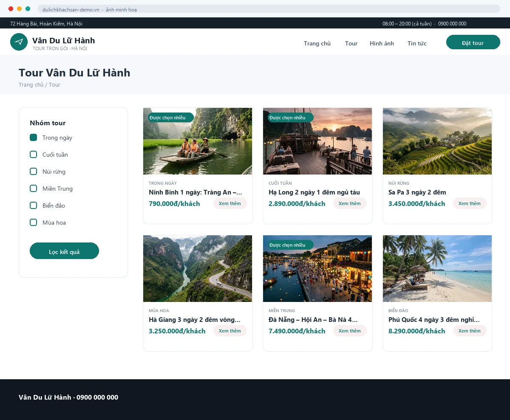Click the Nhóm tour heading
510x420 pixels.
(48, 123)
